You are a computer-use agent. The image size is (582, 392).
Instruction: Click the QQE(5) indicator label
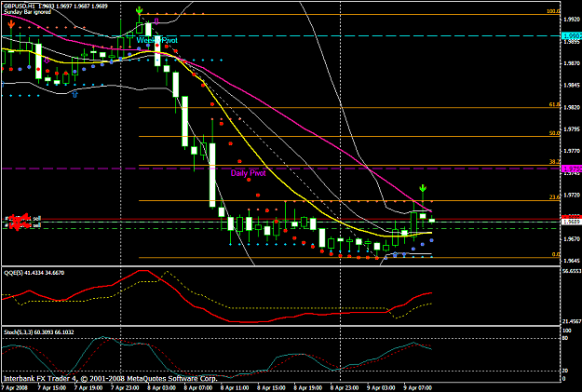[x=34, y=273]
